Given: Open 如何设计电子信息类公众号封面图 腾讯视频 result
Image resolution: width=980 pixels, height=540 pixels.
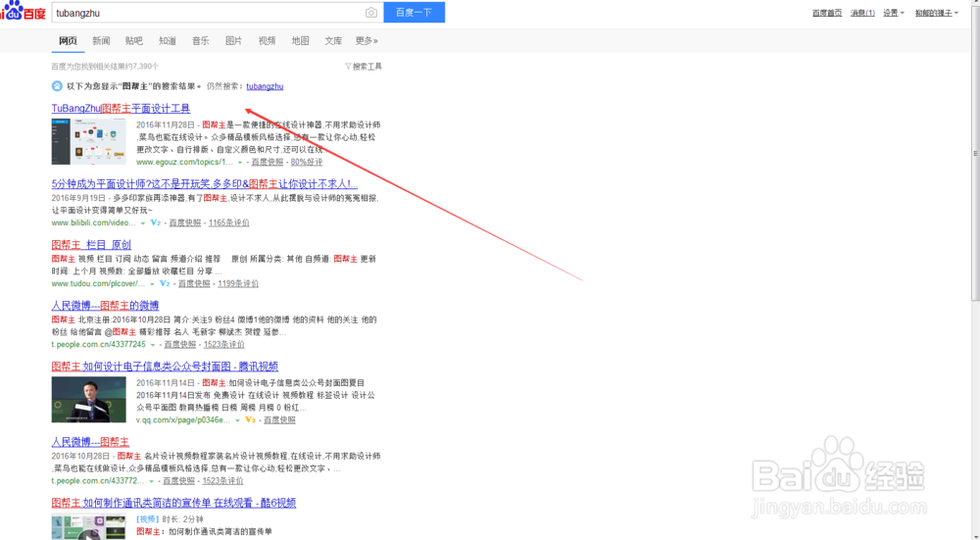Looking at the screenshot, I should pyautogui.click(x=165, y=367).
